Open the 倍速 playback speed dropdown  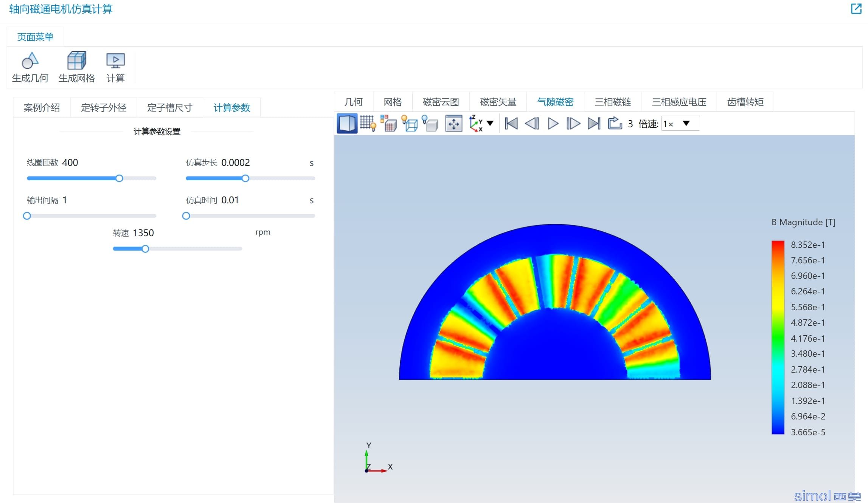click(680, 124)
